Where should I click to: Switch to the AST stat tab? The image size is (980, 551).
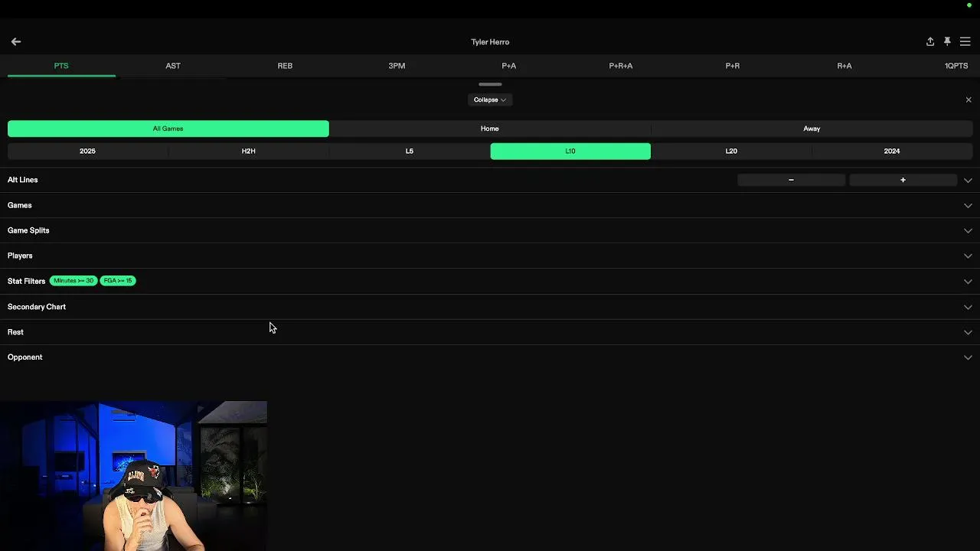173,66
